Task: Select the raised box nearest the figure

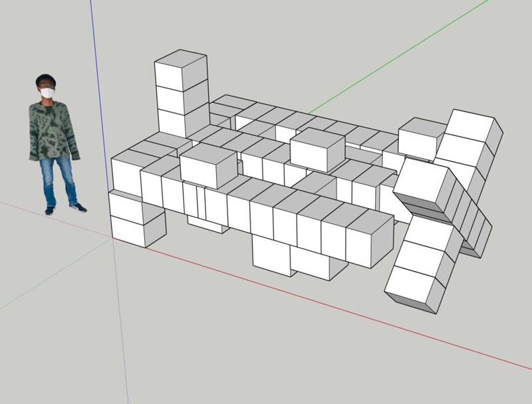Action: pos(208,165)
